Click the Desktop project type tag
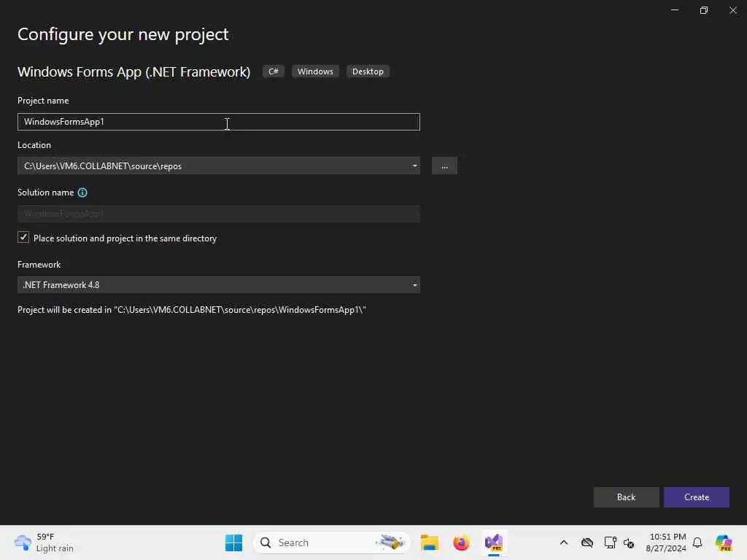The height and width of the screenshot is (560, 747). [x=368, y=71]
